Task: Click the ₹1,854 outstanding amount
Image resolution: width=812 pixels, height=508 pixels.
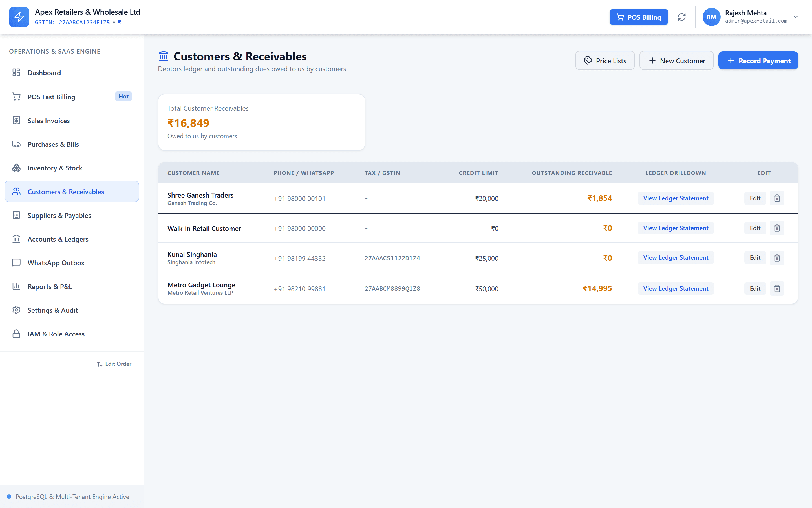Action: [x=600, y=198]
